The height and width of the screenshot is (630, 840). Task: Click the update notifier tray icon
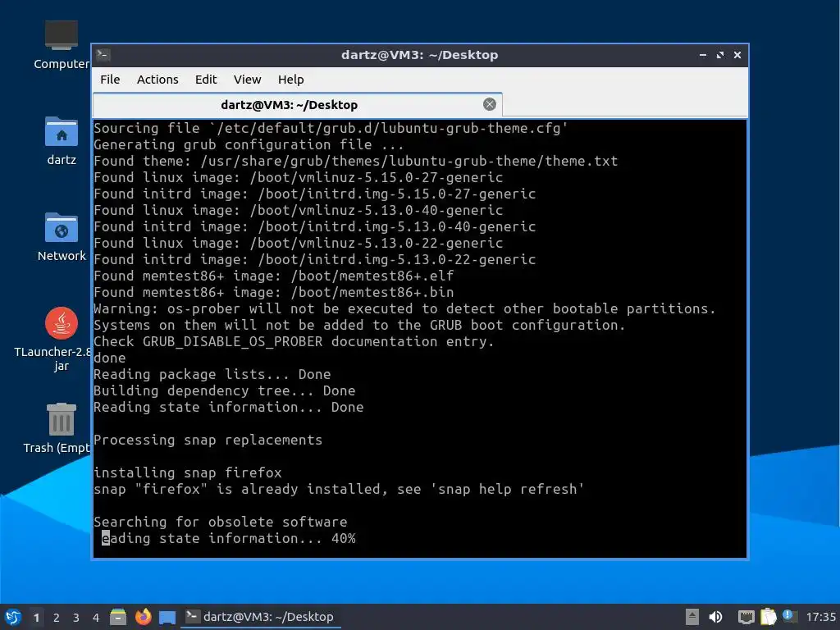(x=788, y=616)
